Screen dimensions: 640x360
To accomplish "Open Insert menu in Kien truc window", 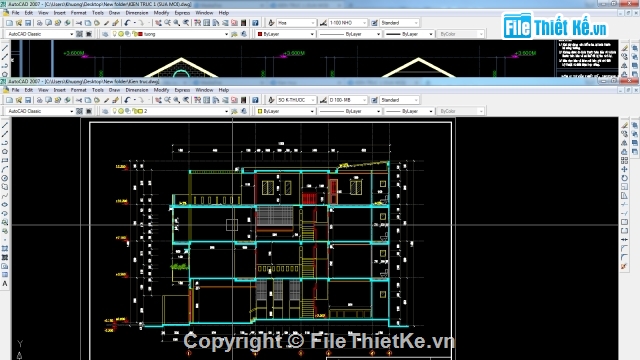I will (60, 90).
